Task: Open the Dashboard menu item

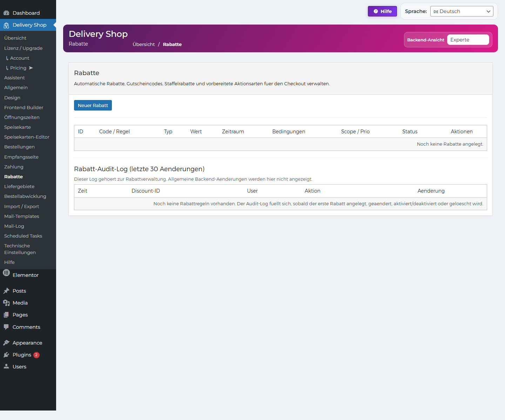Action: tap(28, 13)
